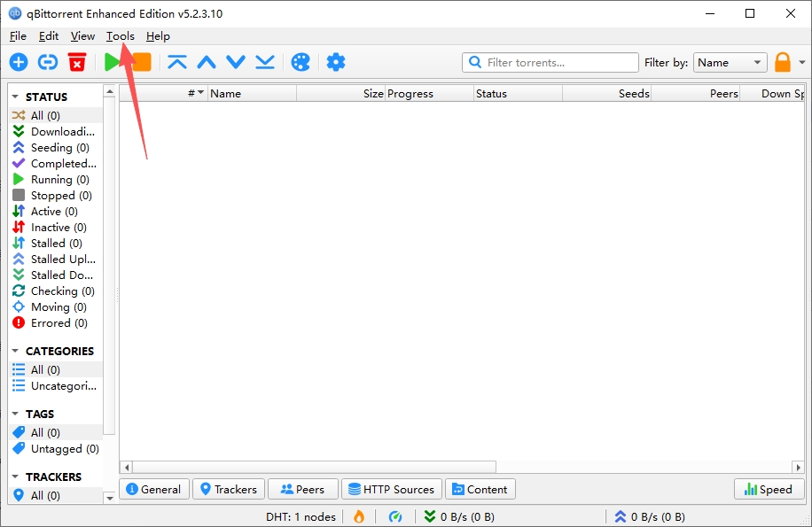812x527 pixels.
Task: Click the orange Stop torrent square icon
Action: point(141,63)
